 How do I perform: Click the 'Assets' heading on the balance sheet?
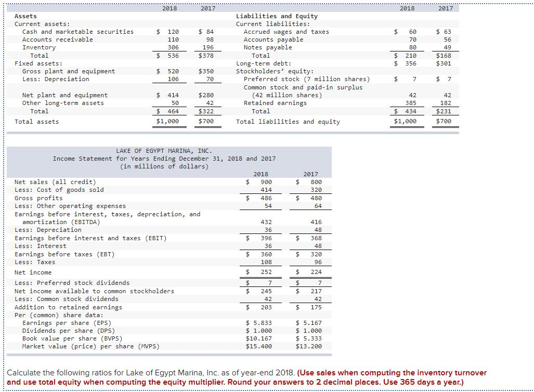(25, 16)
